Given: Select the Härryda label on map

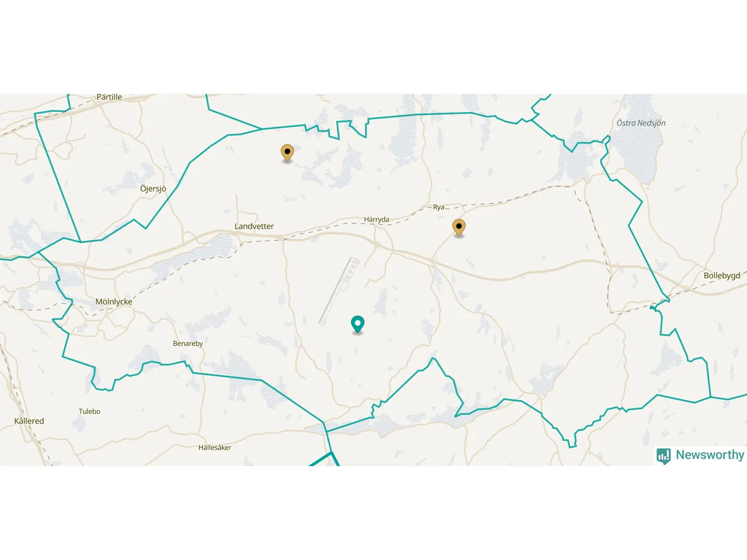Looking at the screenshot, I should pos(376,219).
